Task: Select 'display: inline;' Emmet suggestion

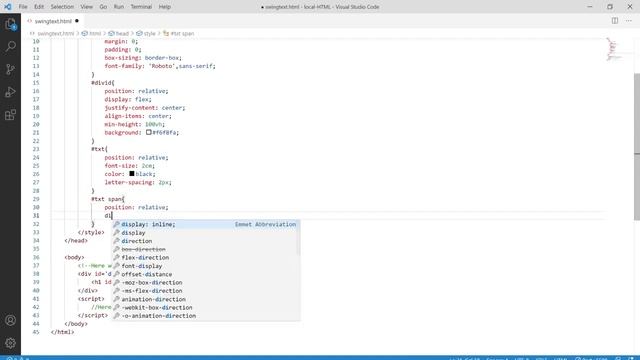Action: [x=206, y=224]
